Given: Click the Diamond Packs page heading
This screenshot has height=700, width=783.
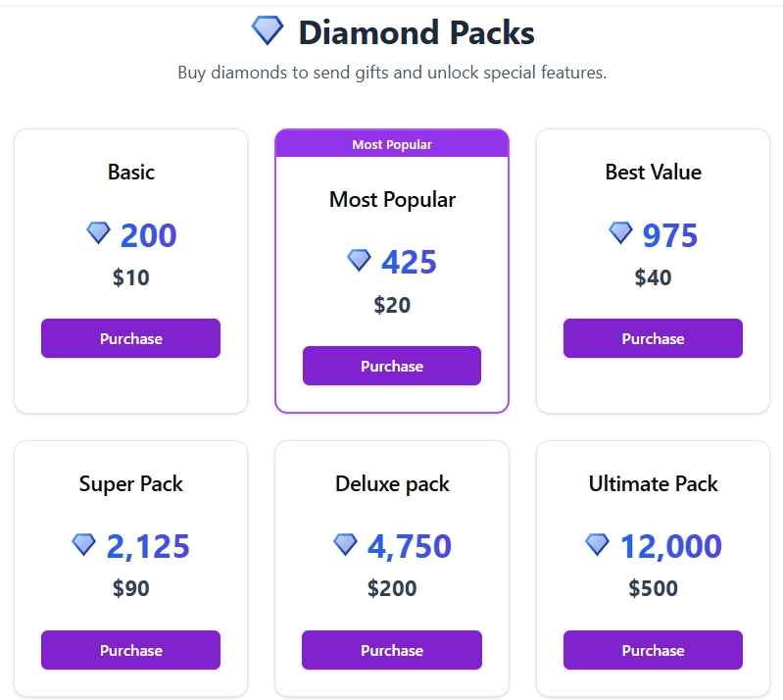Looking at the screenshot, I should click(416, 33).
